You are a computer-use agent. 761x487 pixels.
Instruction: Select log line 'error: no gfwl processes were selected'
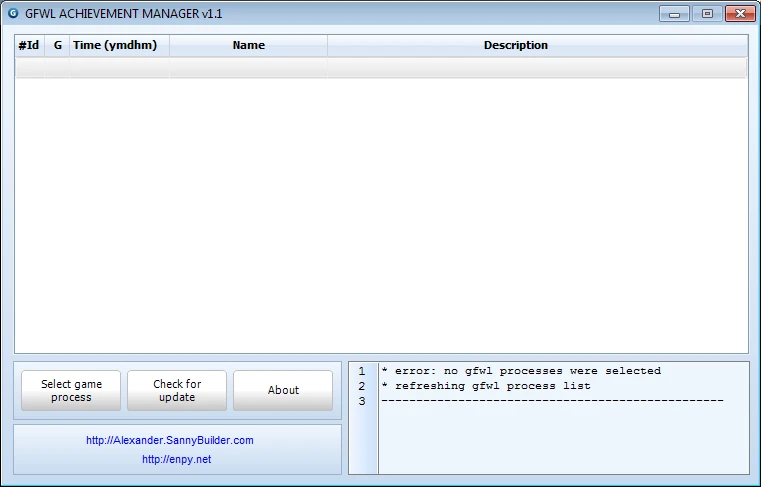pyautogui.click(x=521, y=371)
